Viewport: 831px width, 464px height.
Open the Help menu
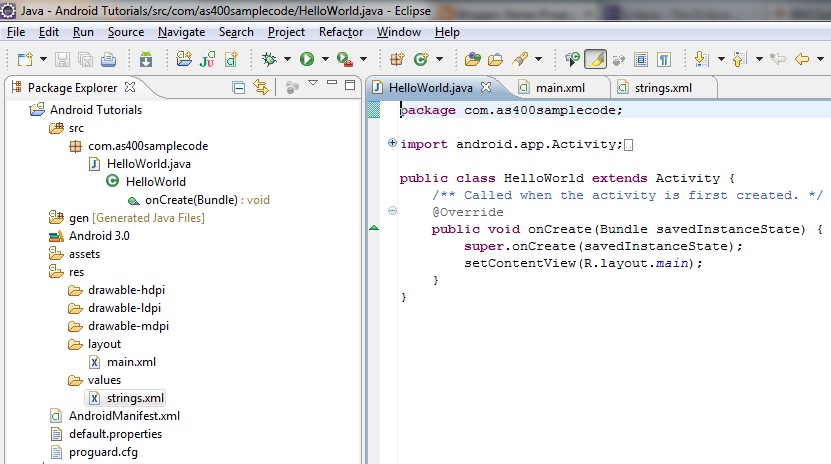click(x=447, y=32)
